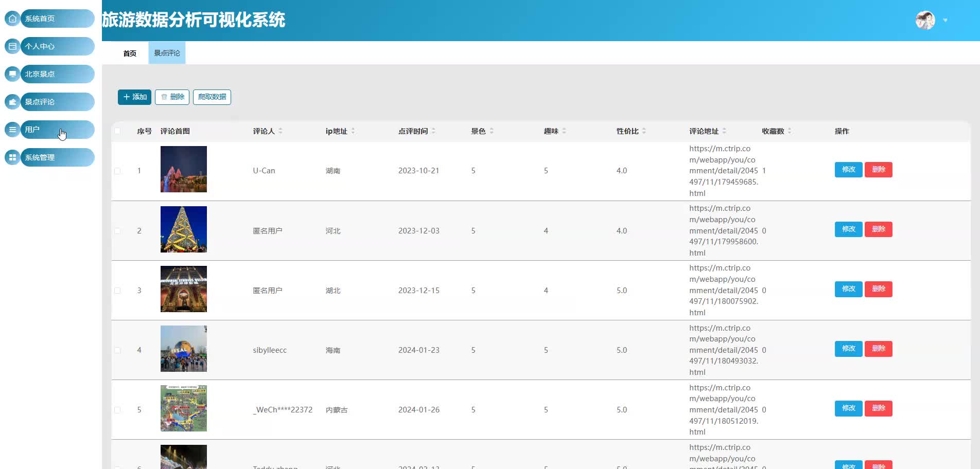Click 删除 for 内蒙古 row
This screenshot has height=469, width=980.
pos(879,408)
